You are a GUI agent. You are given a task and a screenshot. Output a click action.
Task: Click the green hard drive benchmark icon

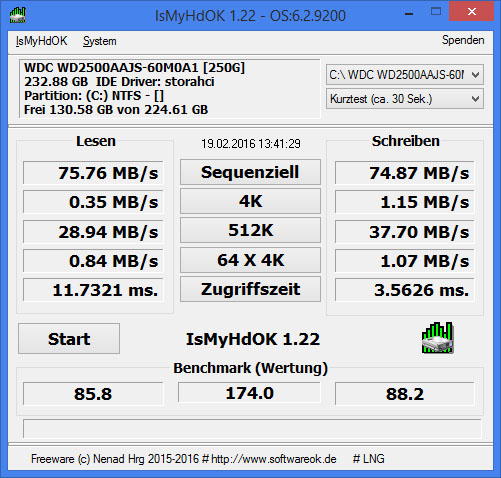pos(437,338)
